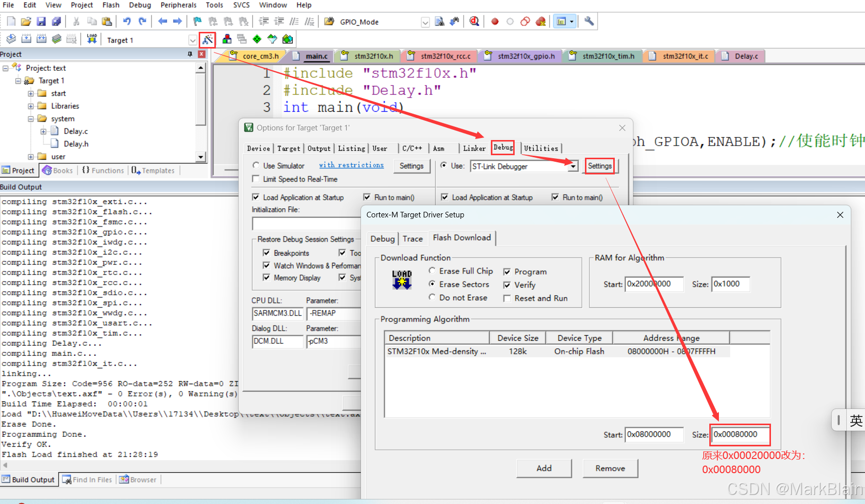Open the Peripherals menu
865x504 pixels.
click(178, 5)
